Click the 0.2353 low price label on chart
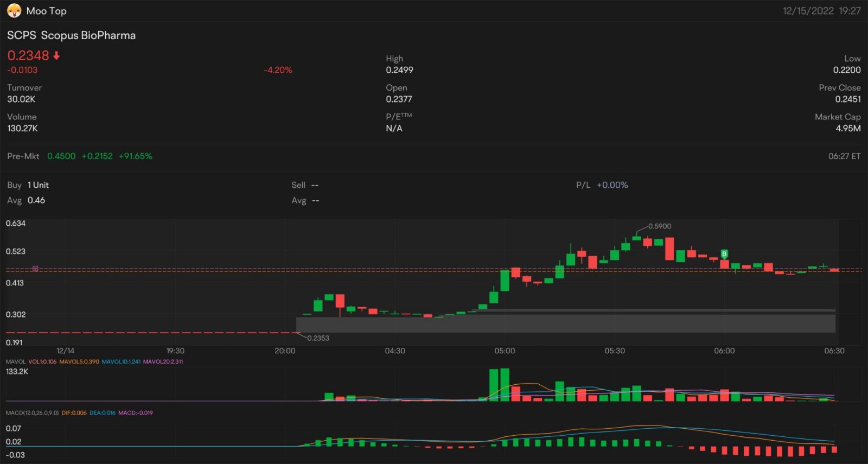Screen dimensions: 868x464 pos(318,338)
